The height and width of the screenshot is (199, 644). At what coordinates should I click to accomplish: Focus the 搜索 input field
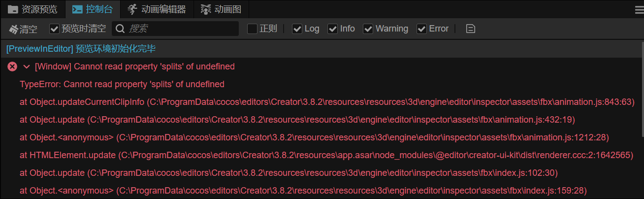coord(175,29)
